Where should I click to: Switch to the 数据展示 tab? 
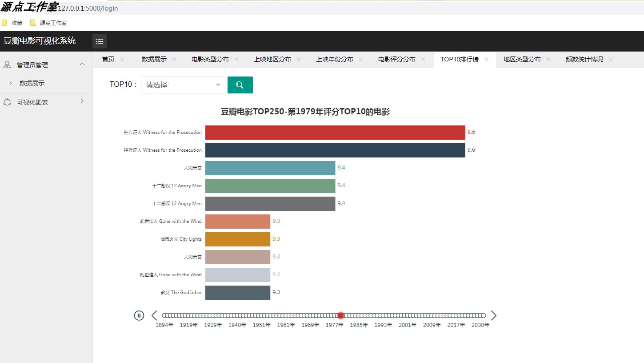(x=154, y=59)
